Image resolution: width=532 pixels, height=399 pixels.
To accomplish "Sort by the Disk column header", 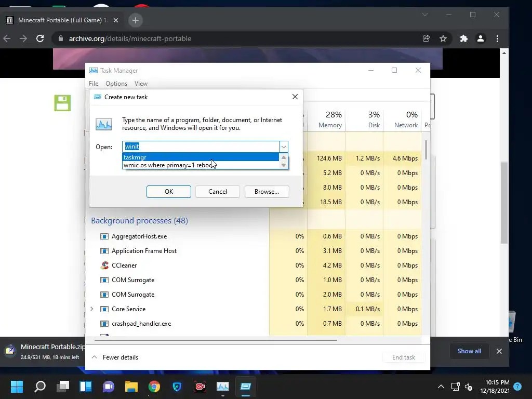I will pos(364,120).
